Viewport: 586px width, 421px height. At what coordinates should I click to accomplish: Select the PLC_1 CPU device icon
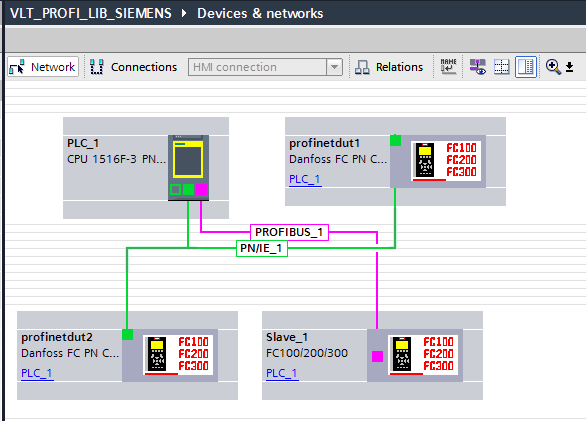pos(188,168)
